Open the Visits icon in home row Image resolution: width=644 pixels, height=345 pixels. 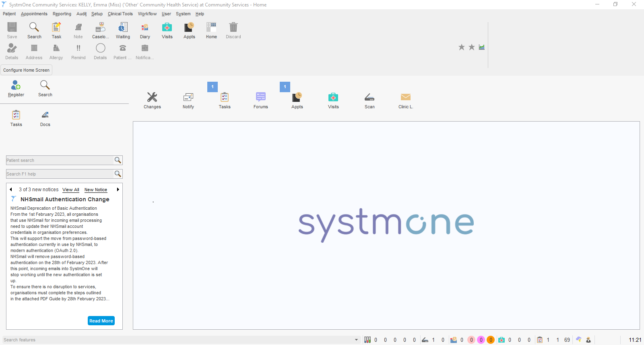[x=333, y=97]
